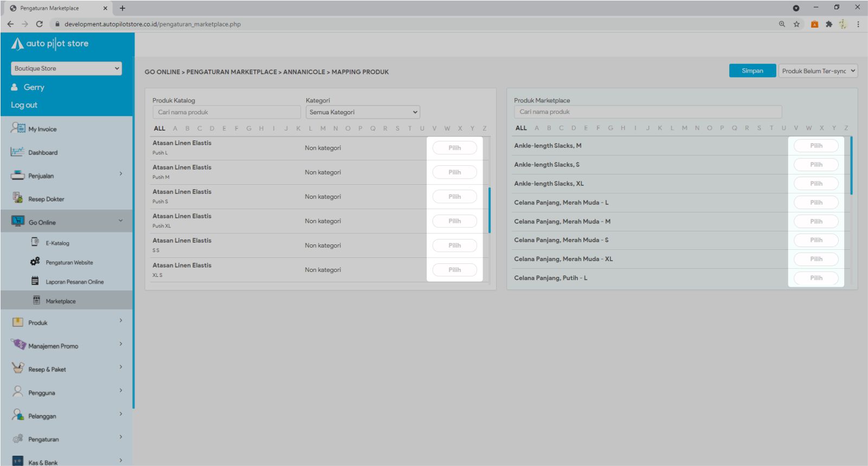868x466 pixels.
Task: Click the Log out link
Action: pos(24,105)
